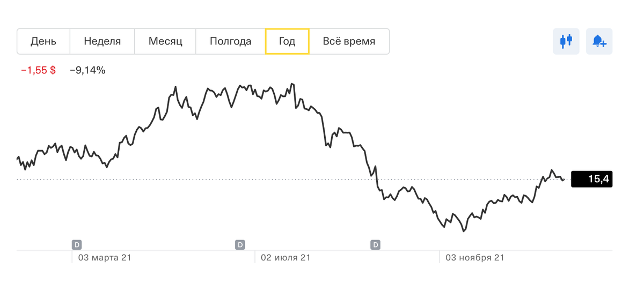Click the chart line's highest peak

coord(291,84)
